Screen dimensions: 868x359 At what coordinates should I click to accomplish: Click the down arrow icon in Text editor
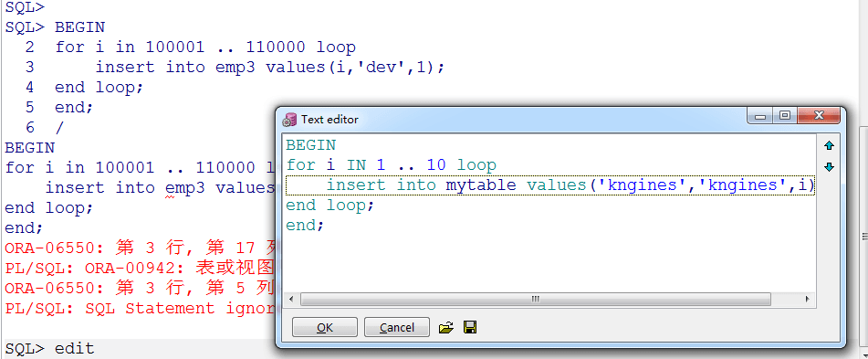click(829, 167)
